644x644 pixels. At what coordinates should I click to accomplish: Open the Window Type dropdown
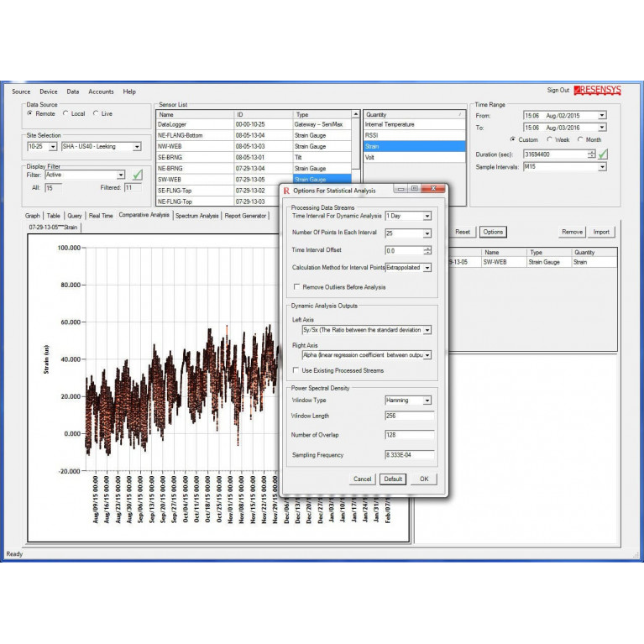pos(427,401)
